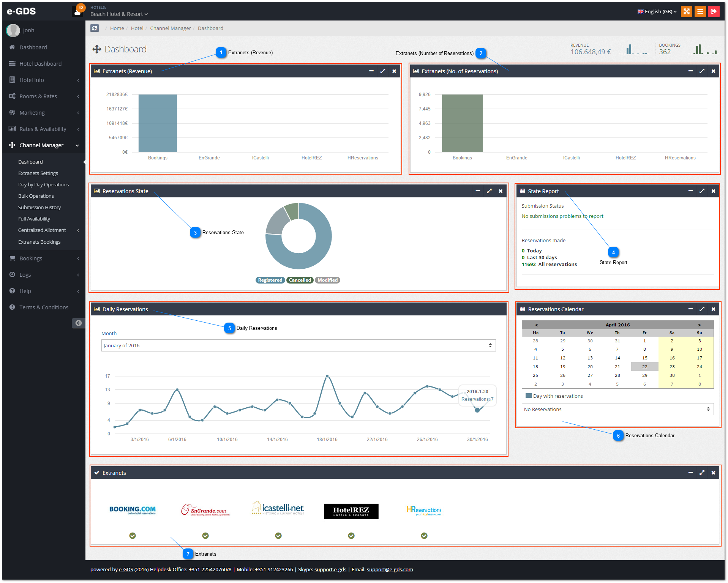The width and height of the screenshot is (728, 583).
Task: Click Hotel breadcrumb link
Action: [137, 28]
